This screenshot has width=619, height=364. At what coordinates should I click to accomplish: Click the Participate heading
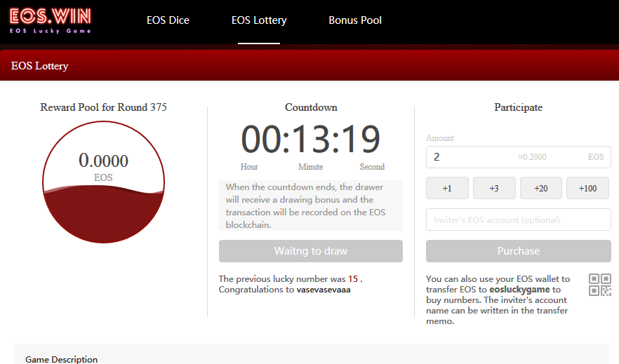pos(519,107)
